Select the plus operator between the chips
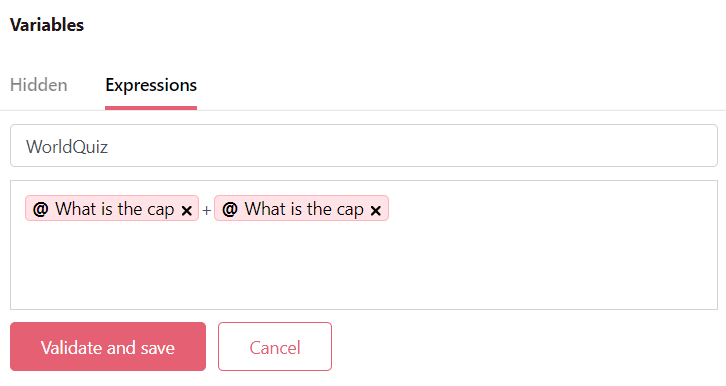726x386 pixels. click(x=207, y=211)
